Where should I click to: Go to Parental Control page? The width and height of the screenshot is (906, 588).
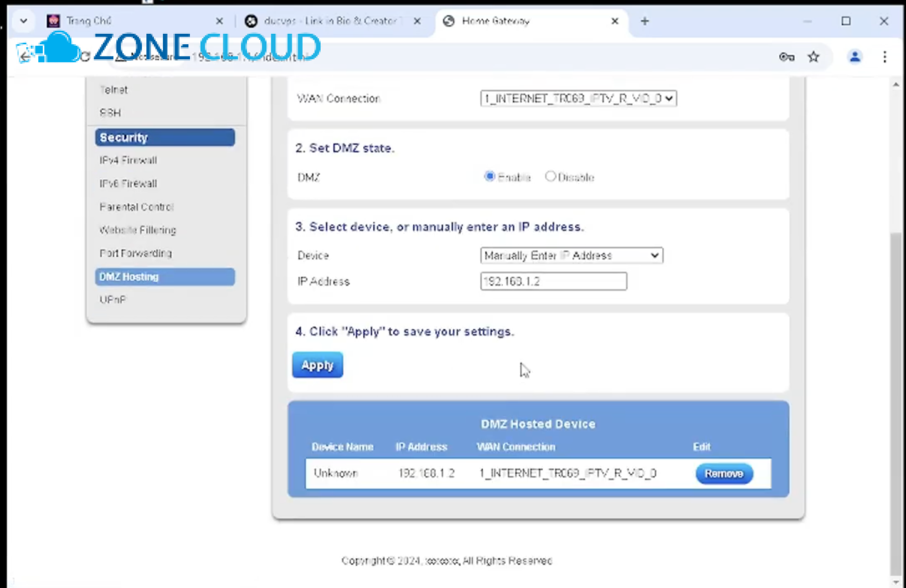(x=137, y=207)
